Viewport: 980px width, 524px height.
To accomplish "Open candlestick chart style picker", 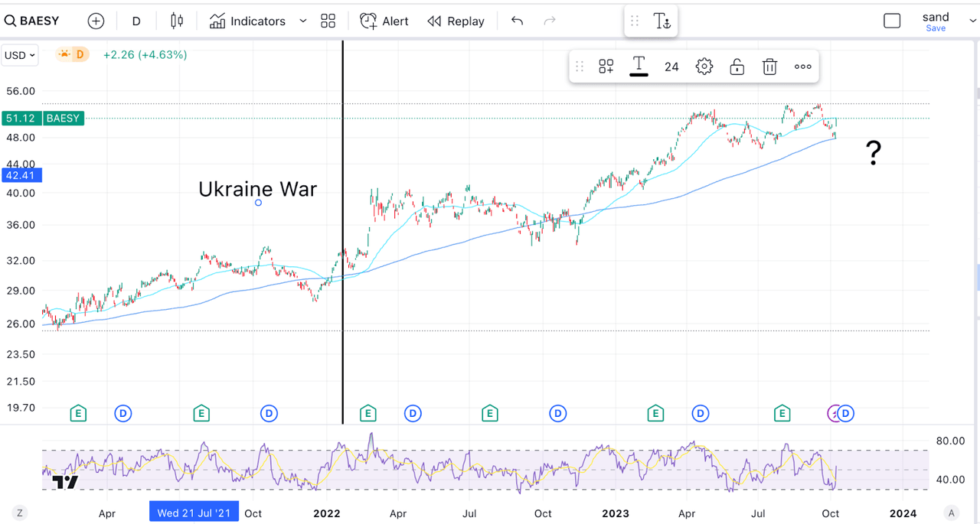I will pyautogui.click(x=176, y=21).
